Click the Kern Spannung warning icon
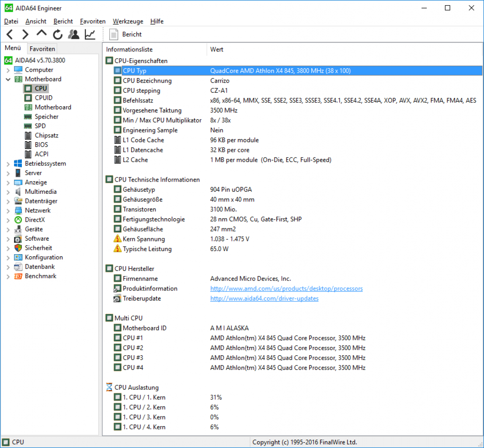This screenshot has width=484, height=448. coord(117,239)
